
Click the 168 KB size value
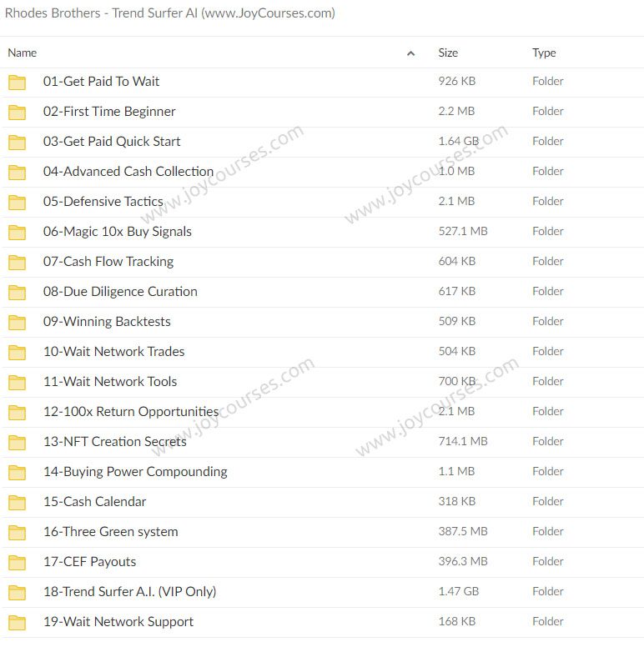click(x=456, y=622)
